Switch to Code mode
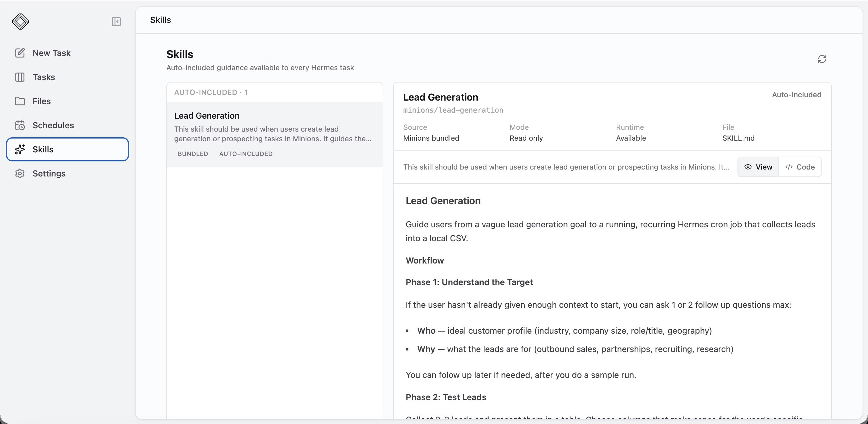 800,167
